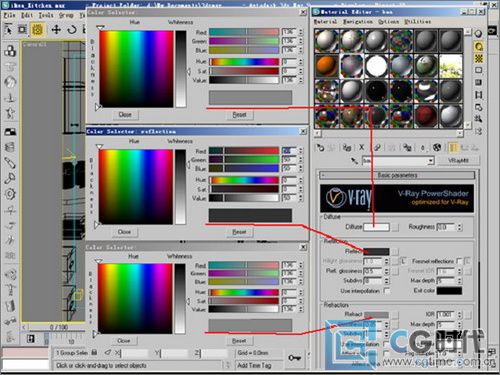This screenshot has height=375, width=500.
Task: Click the Refl. glossiness spinner arrows
Action: coord(387,271)
